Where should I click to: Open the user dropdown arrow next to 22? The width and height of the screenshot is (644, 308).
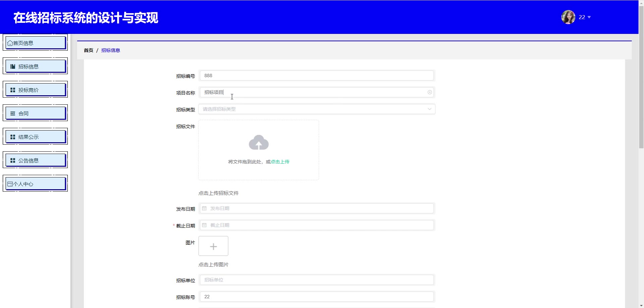tap(589, 17)
